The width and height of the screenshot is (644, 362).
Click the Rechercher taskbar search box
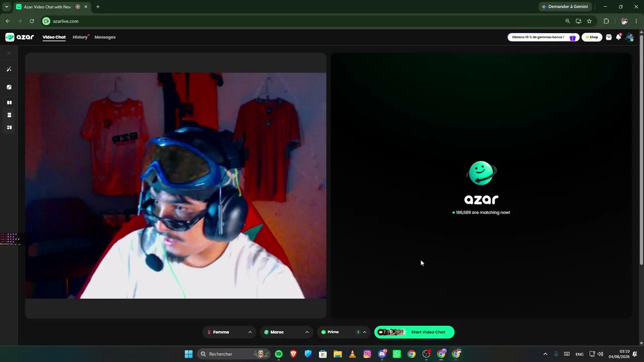[233, 354]
